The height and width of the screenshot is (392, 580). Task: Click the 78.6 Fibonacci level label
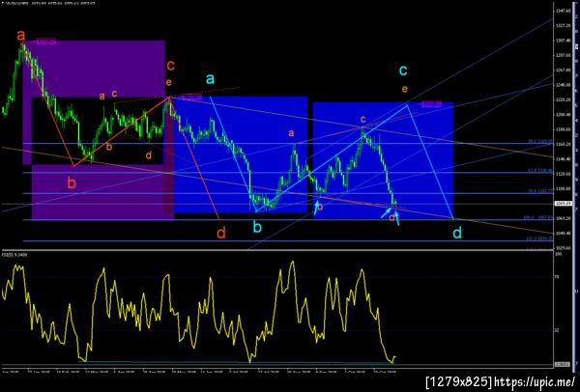coord(540,191)
